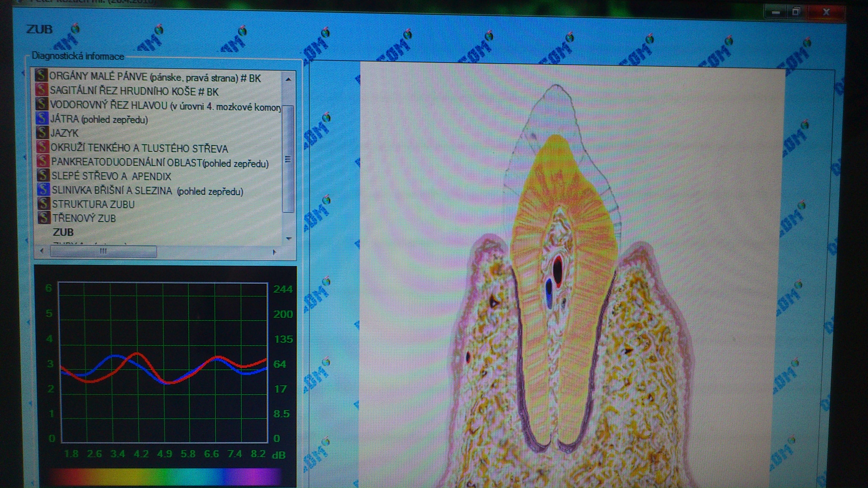Click the S icon beside OKRUŽÍ TENKÉHO A TLUSTÉHO STŘEVA
This screenshot has width=868, height=488.
(43, 146)
